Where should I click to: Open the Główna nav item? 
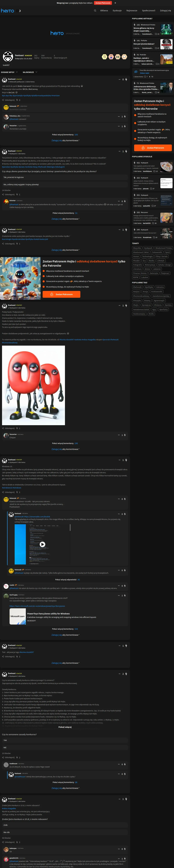[x=104, y=10]
